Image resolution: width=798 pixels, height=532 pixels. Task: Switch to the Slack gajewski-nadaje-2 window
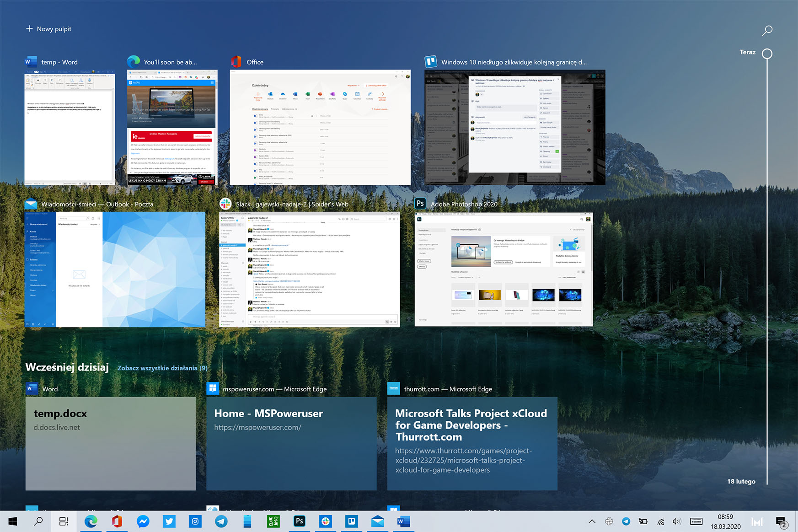click(310, 269)
